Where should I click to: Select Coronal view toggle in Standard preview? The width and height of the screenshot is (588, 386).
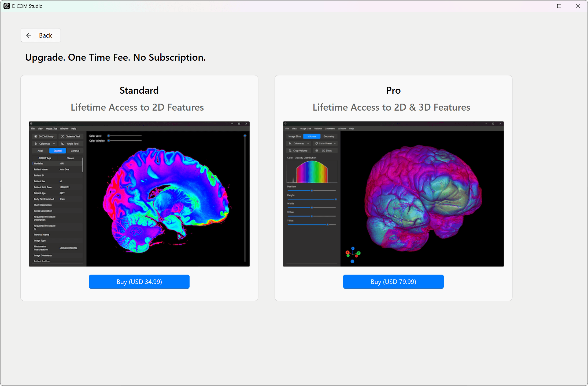75,151
